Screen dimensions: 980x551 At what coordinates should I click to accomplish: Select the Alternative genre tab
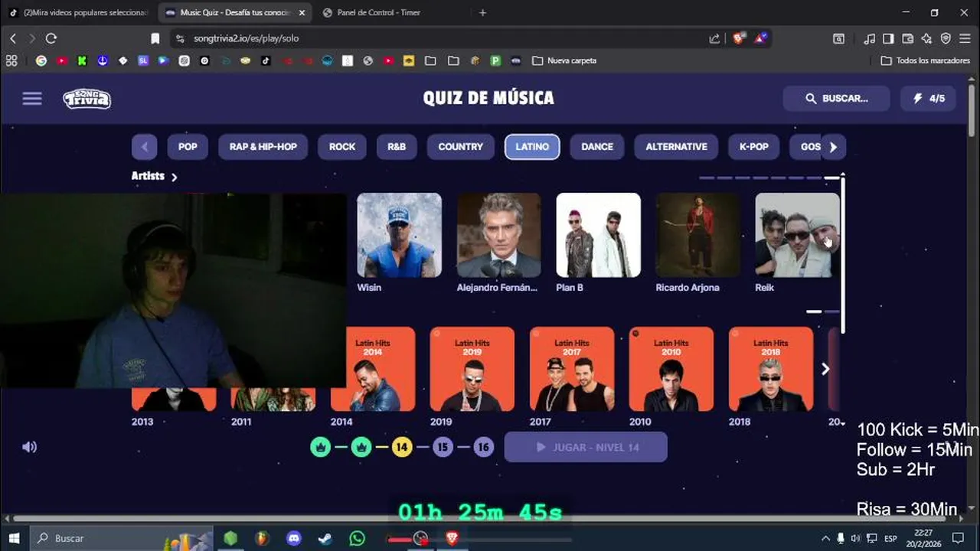[x=676, y=147]
